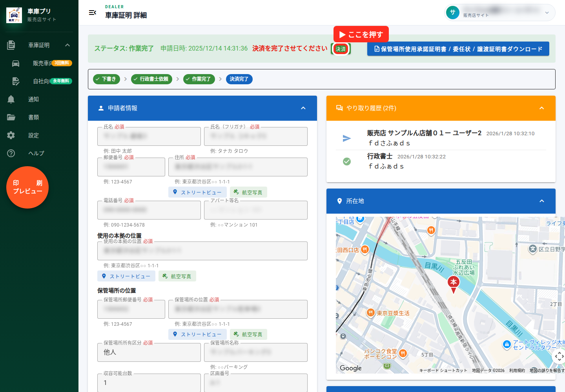
Task: Open the 自社向け menu item
Action: pyautogui.click(x=39, y=81)
